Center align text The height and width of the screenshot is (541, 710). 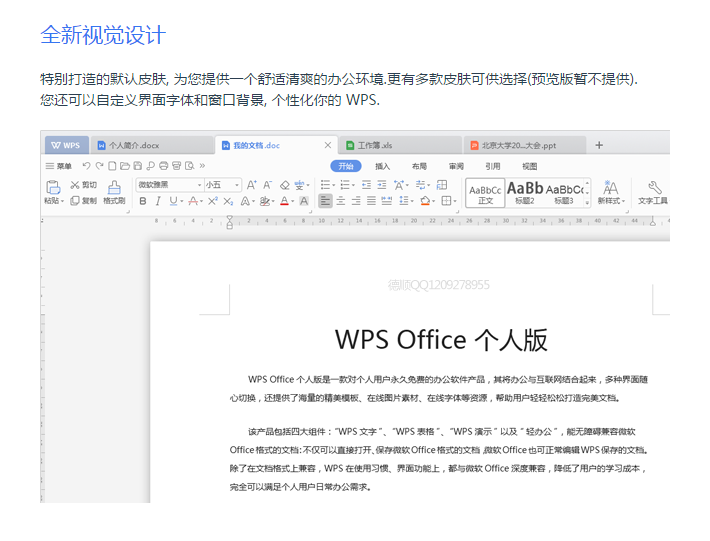[341, 201]
